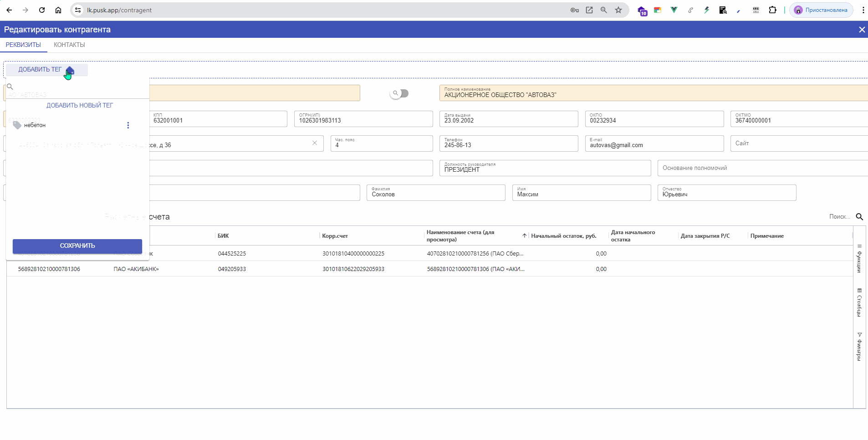868x440 pixels.
Task: Open the extensions puzzle icon
Action: point(773,10)
